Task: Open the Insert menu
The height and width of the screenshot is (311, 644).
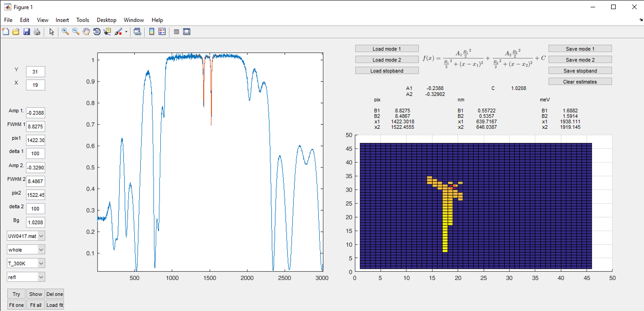Action: coord(62,20)
